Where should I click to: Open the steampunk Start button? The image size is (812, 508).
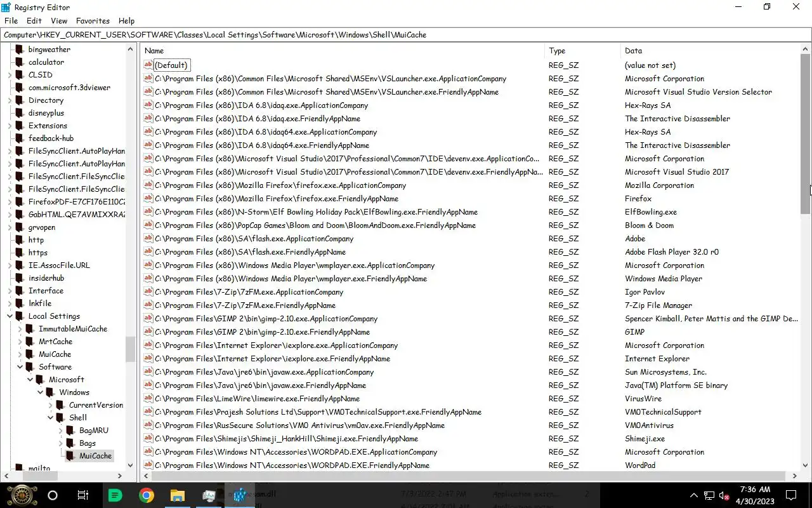(x=22, y=495)
